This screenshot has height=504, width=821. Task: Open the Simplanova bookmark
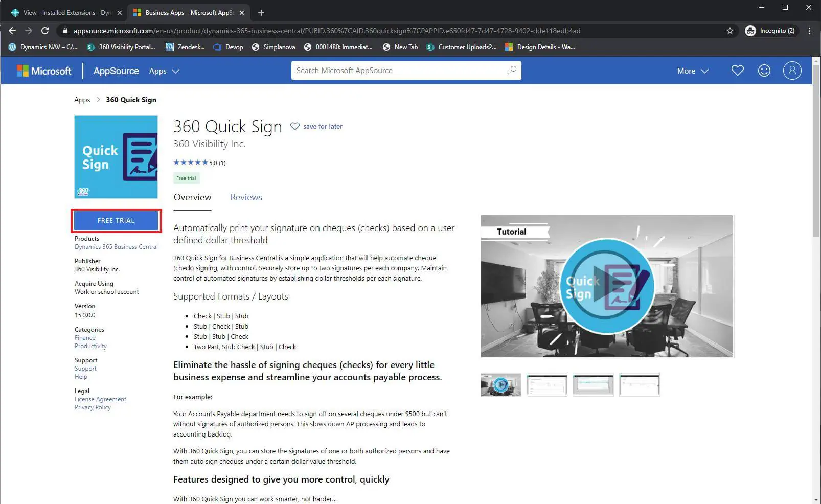(x=273, y=47)
